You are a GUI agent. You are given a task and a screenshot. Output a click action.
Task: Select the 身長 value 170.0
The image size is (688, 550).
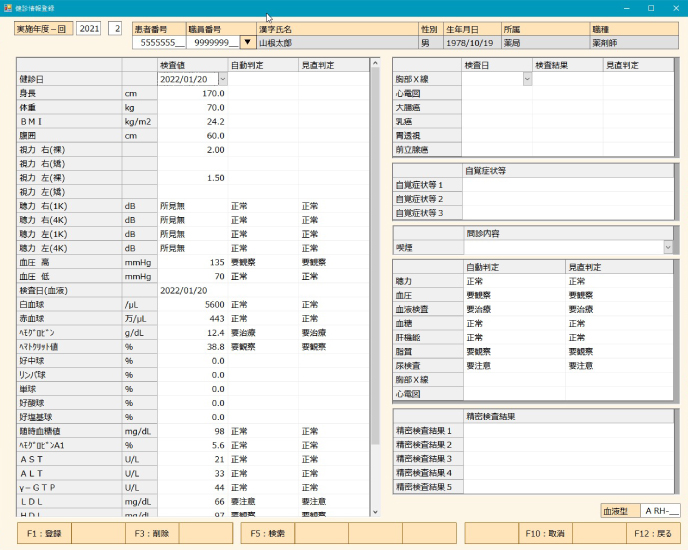[193, 93]
